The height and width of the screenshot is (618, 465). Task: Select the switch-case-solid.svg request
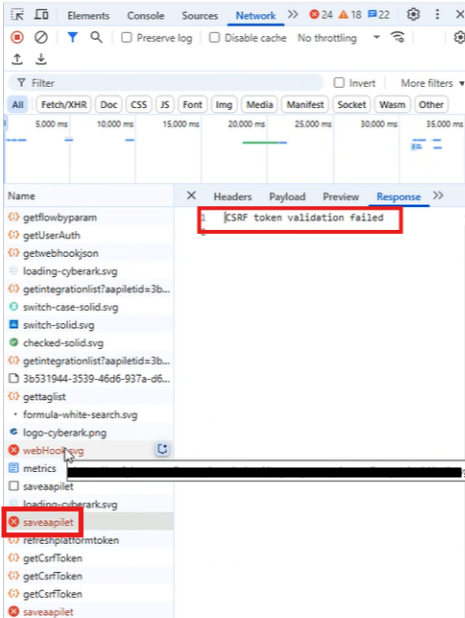(x=89, y=307)
